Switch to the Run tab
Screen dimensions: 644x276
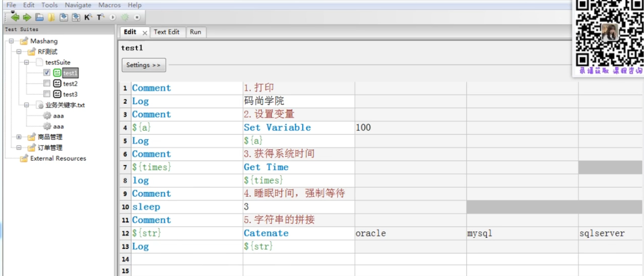click(196, 32)
